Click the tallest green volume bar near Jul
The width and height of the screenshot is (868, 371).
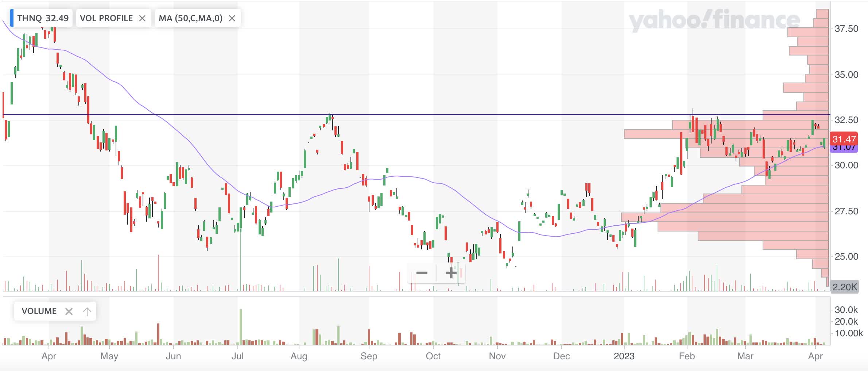[x=241, y=326]
